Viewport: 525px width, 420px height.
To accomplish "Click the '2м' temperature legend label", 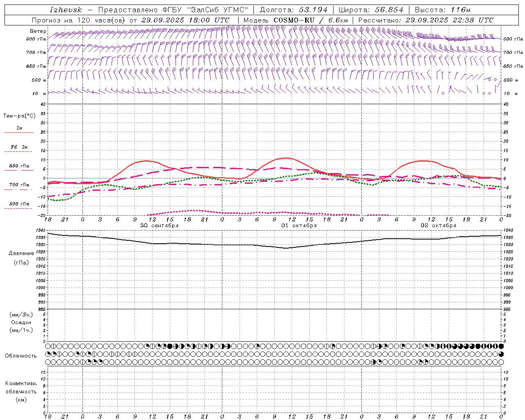I will (19, 128).
